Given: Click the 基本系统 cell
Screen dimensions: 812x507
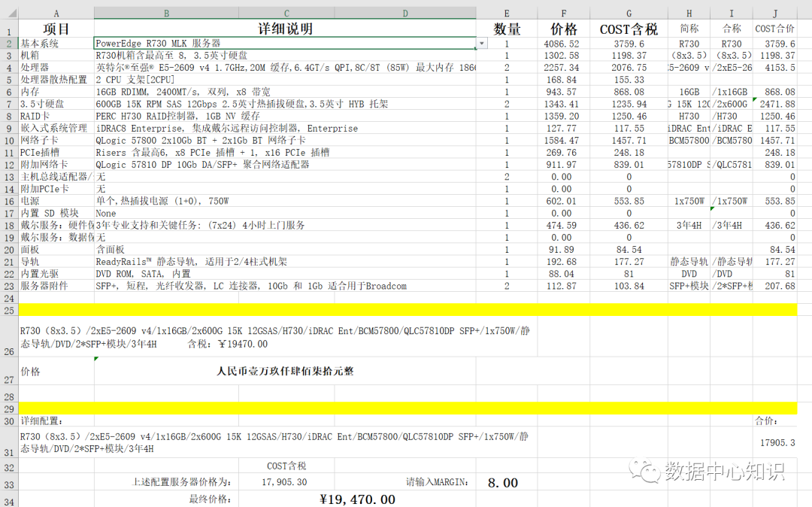Looking at the screenshot, I should point(56,44).
